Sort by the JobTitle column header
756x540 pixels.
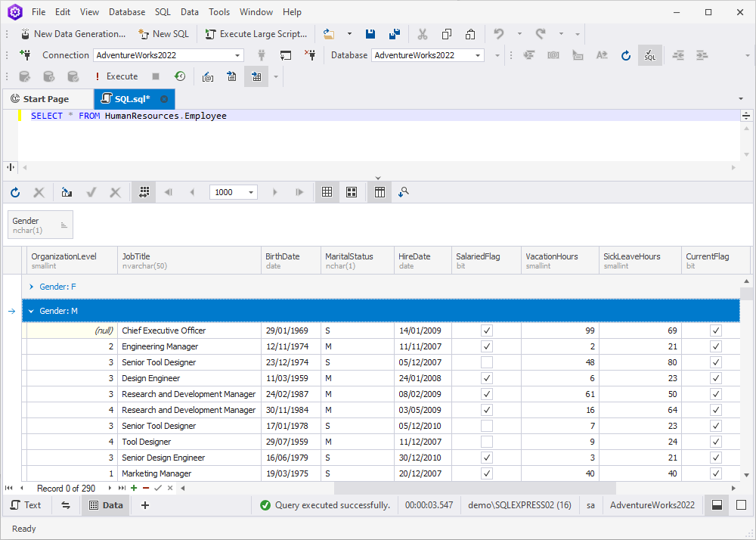tap(190, 261)
